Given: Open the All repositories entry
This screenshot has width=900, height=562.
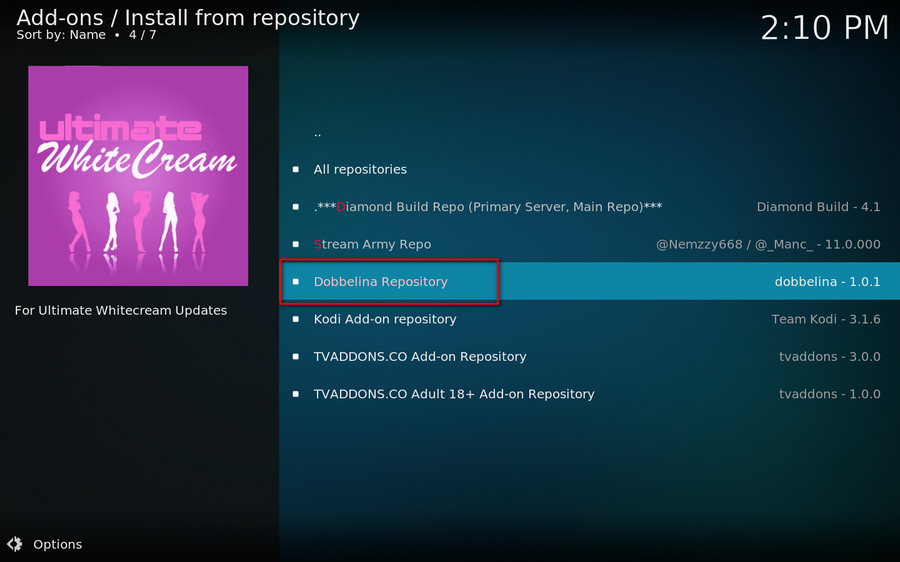Looking at the screenshot, I should click(360, 170).
